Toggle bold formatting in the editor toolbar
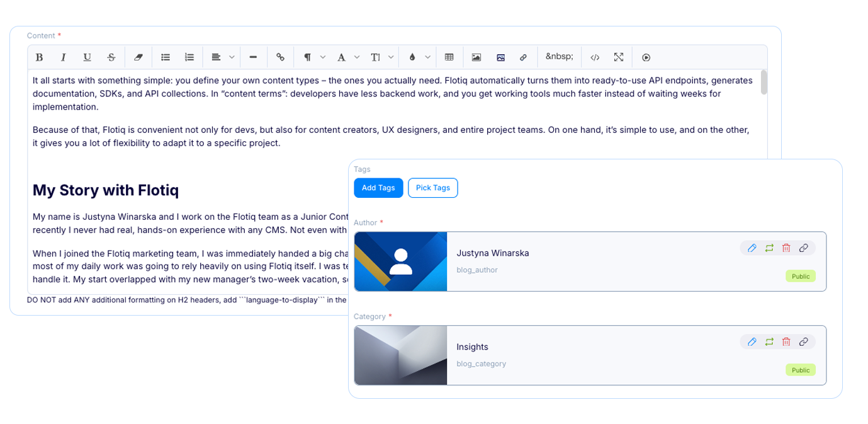This screenshot has width=868, height=424. point(39,57)
